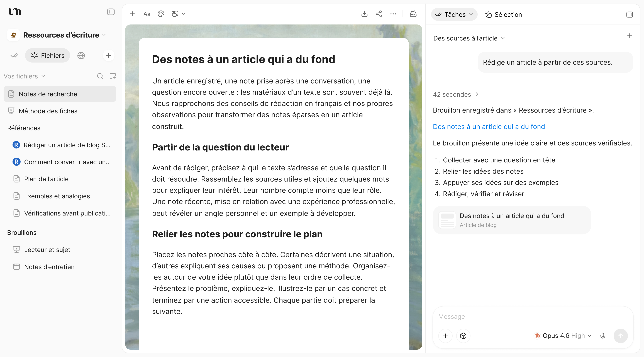Open the Aa typography settings
The image size is (644, 357).
(x=147, y=14)
